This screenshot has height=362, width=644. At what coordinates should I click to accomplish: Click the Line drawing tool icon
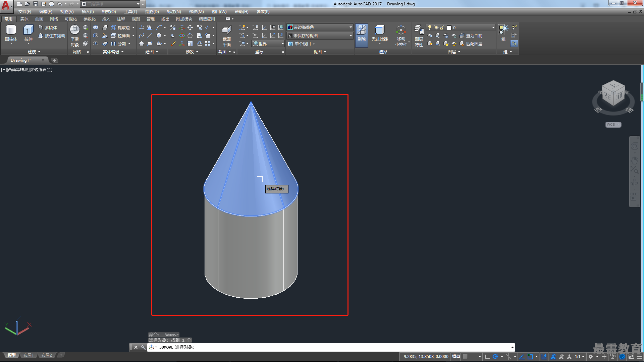(x=150, y=36)
